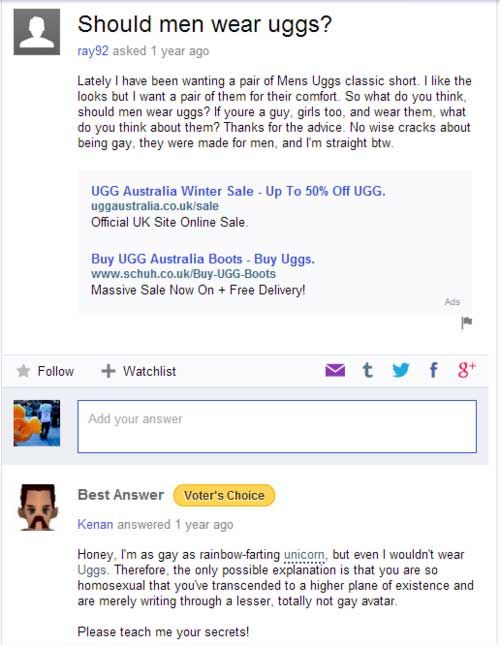500x645 pixels.
Task: Open the Buy UGG Australia Boots ad
Action: coord(203,259)
